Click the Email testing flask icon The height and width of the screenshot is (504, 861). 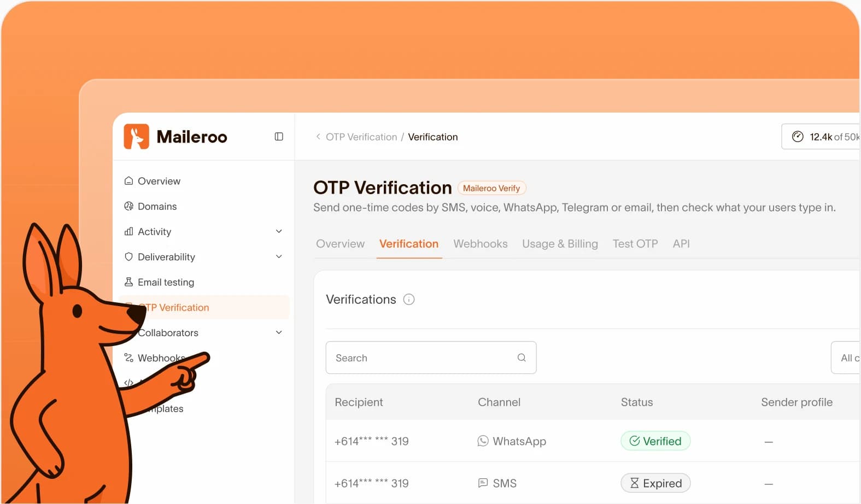pyautogui.click(x=128, y=282)
